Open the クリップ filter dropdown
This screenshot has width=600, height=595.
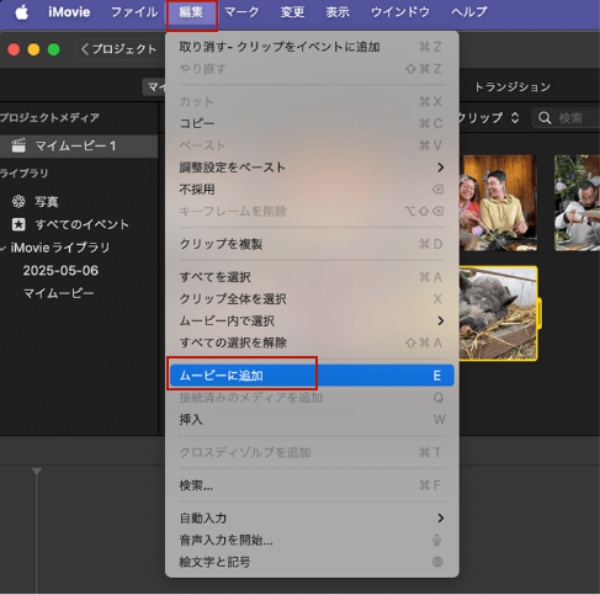click(489, 117)
